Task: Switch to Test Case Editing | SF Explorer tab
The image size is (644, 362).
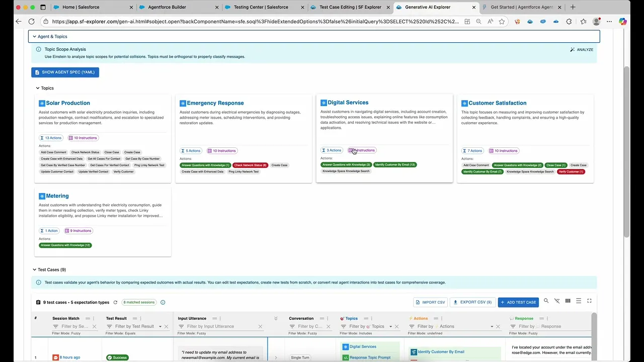Action: point(350,7)
